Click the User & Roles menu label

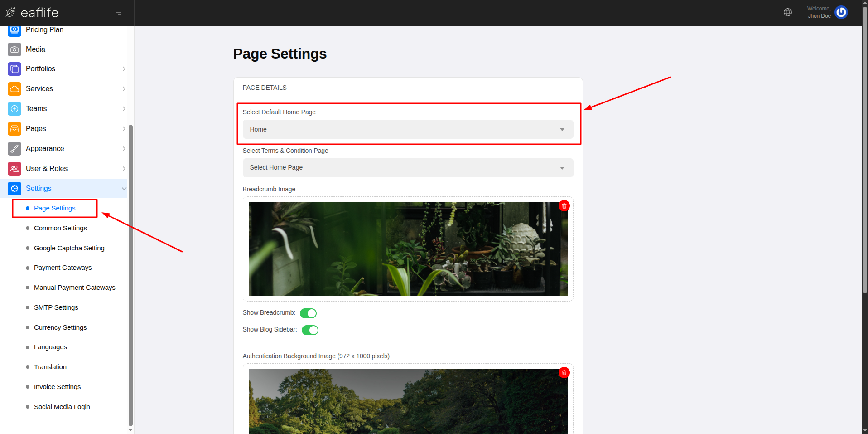pyautogui.click(x=47, y=169)
